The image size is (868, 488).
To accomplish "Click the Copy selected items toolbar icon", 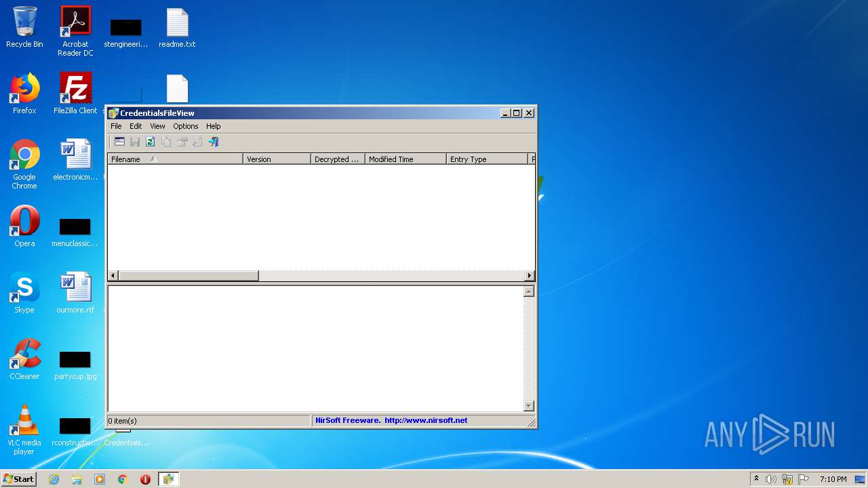I will pyautogui.click(x=166, y=142).
